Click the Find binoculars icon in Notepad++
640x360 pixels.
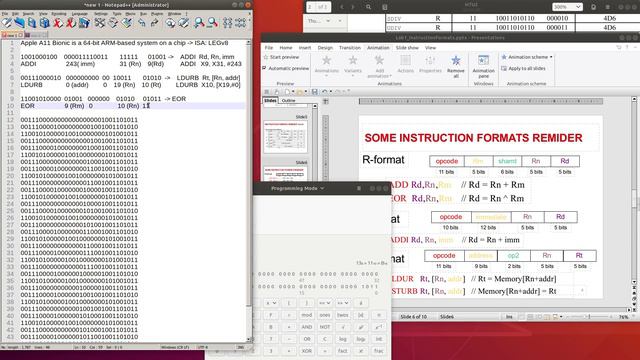(170, 23)
